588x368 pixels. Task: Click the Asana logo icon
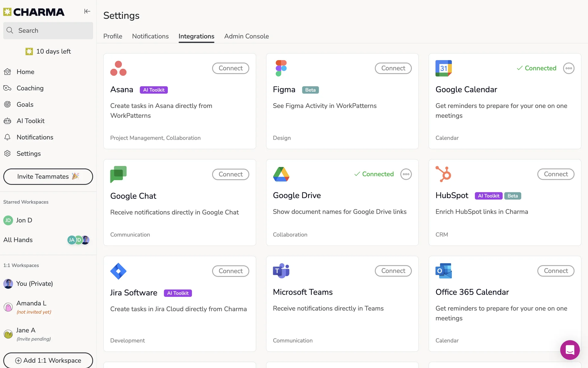118,68
